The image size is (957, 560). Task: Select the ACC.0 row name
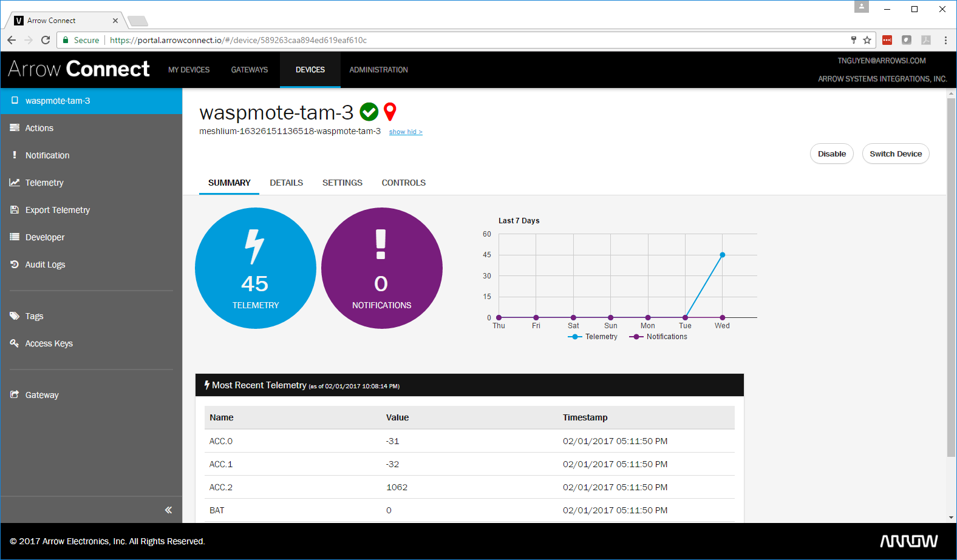(x=221, y=441)
